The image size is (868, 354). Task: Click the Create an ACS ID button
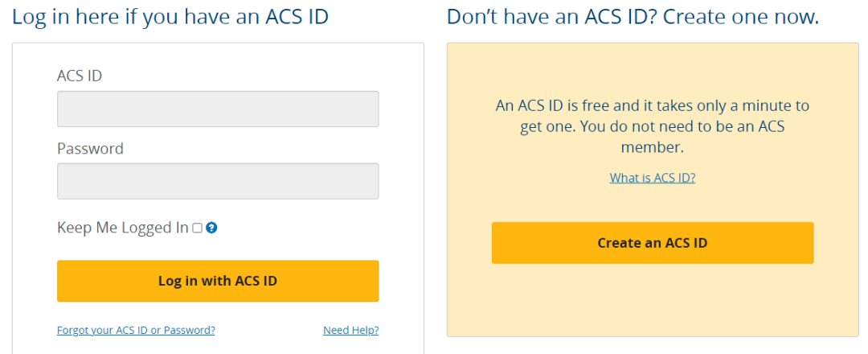pyautogui.click(x=653, y=243)
